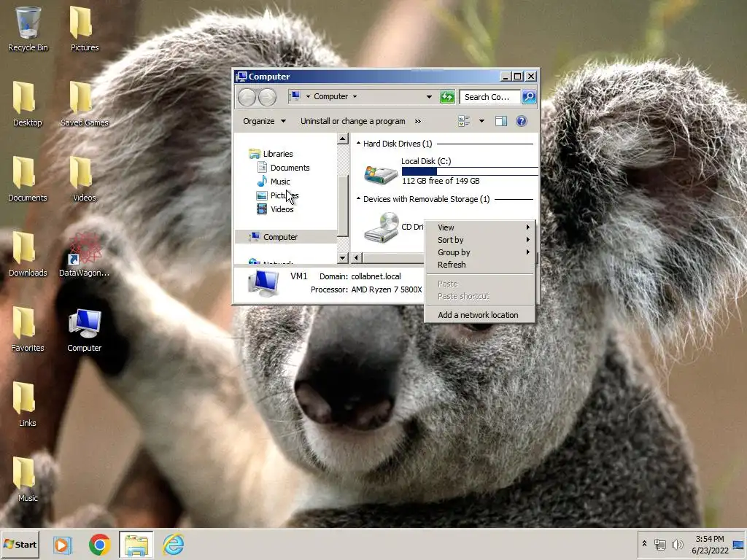Image resolution: width=747 pixels, height=560 pixels.
Task: Select Documents in the navigation pane
Action: [290, 168]
